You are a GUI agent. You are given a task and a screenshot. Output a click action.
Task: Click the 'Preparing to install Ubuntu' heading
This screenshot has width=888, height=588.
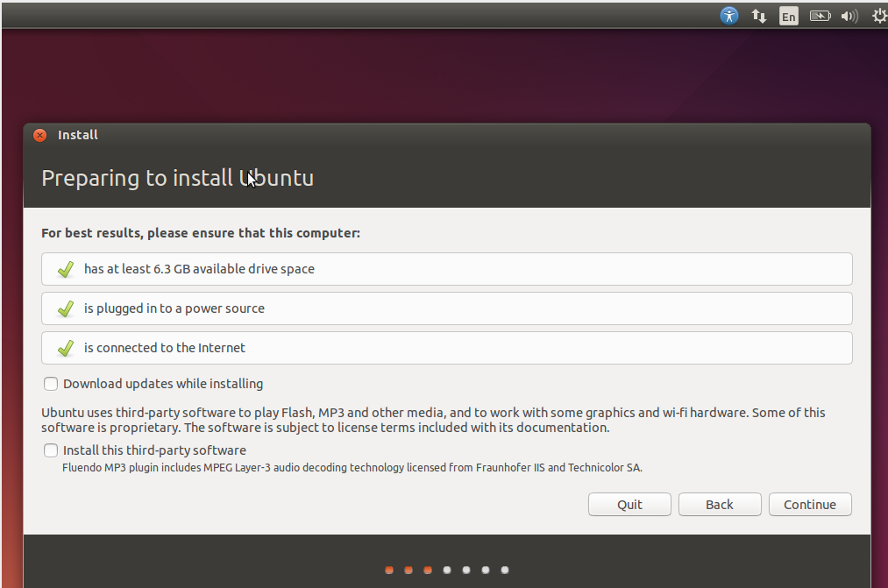[x=177, y=178]
